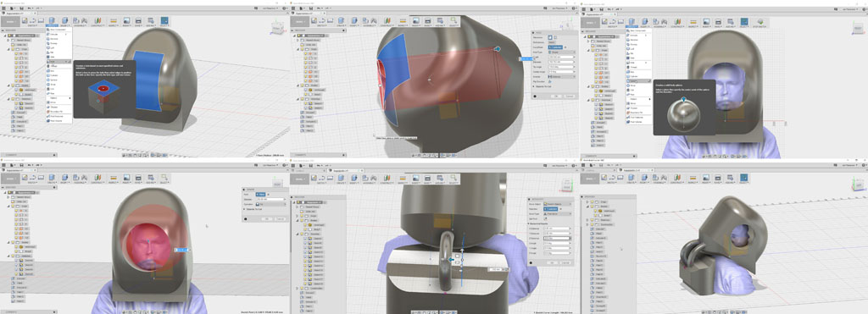Click Construct icon in Hole dialog window toolbar

387,20
